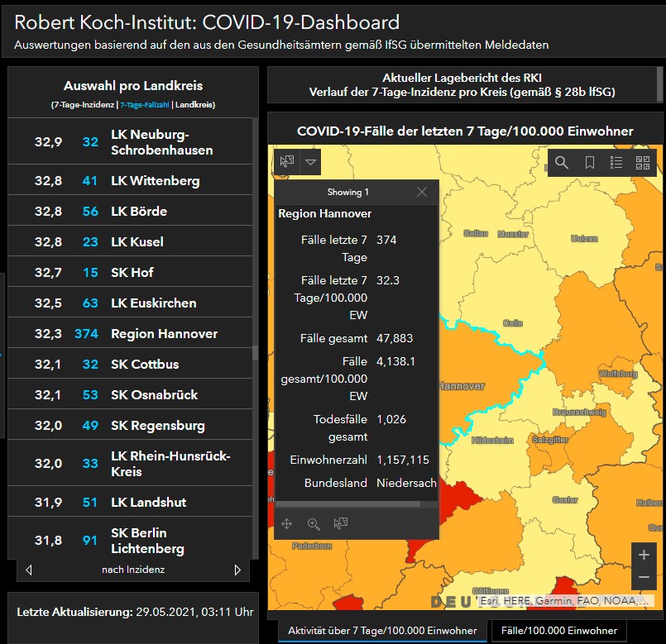Select SK Hof row

130,272
